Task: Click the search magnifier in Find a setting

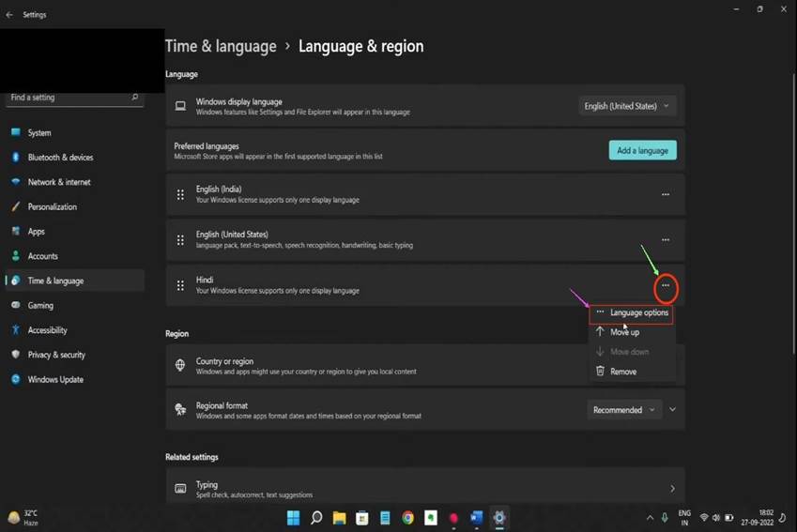Action: coord(134,97)
